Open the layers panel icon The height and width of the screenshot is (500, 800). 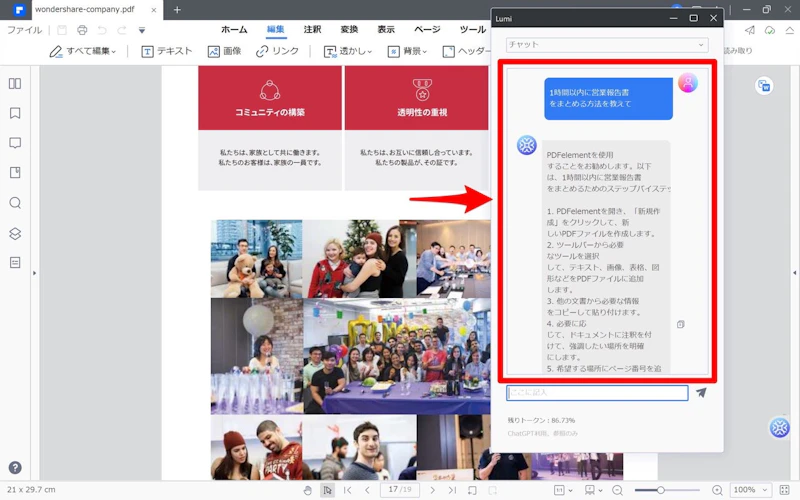[15, 233]
